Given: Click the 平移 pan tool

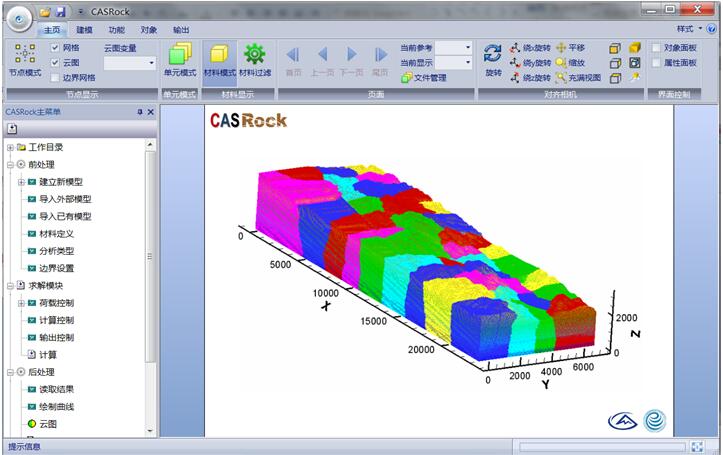Looking at the screenshot, I should [576, 47].
